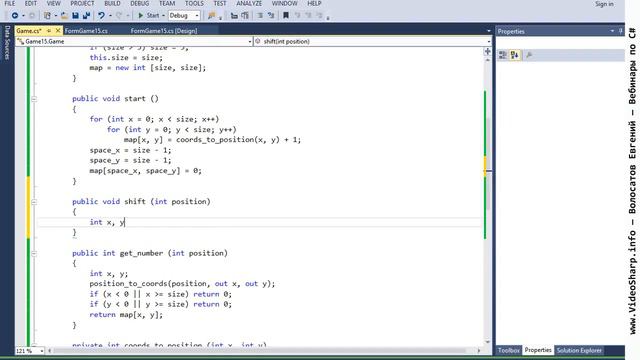
Task: Open the Data Sources side panel
Action: (7, 42)
